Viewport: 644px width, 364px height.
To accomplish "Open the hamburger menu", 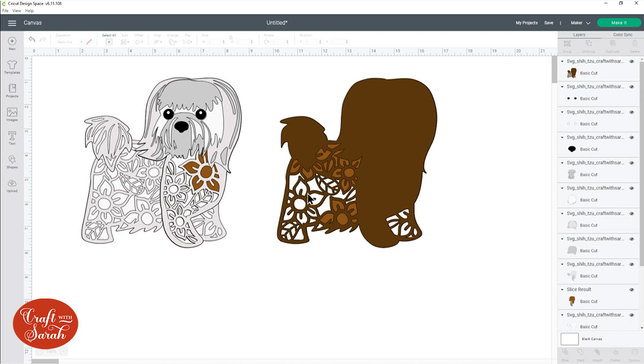I will 12,23.
